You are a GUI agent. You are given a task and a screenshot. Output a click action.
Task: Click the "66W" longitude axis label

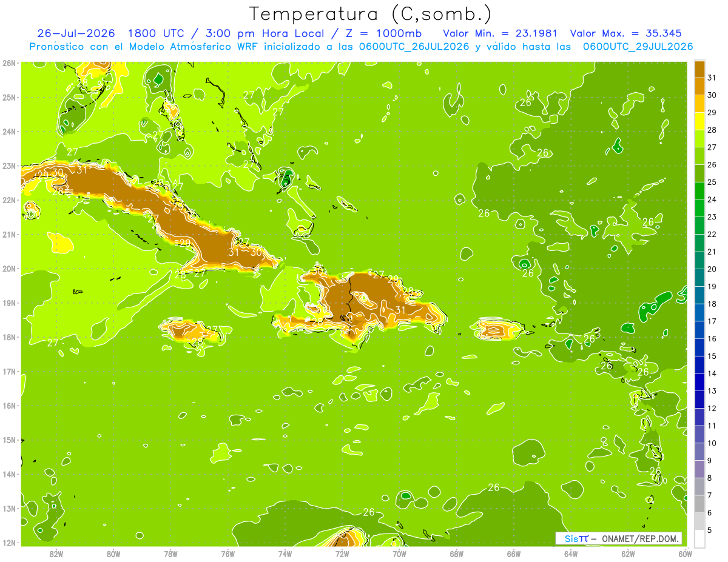(x=514, y=554)
